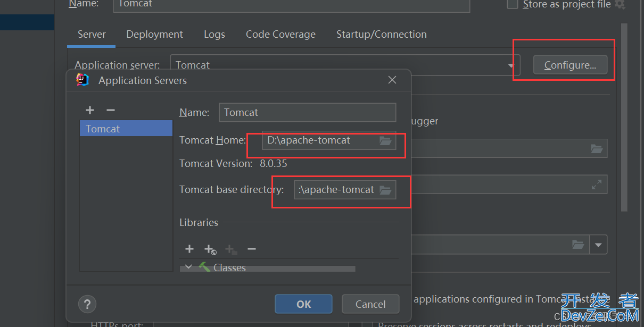Expand the background field with the expand arrows icon
644x327 pixels.
tap(597, 185)
